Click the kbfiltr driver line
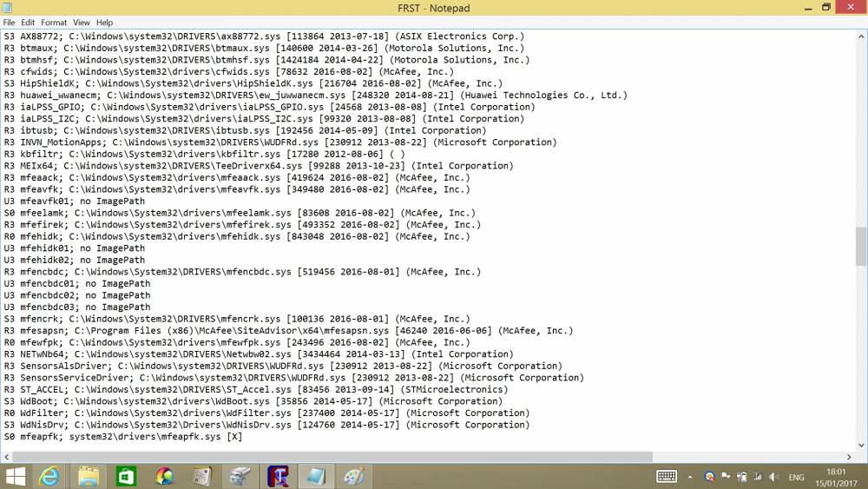 [x=204, y=154]
